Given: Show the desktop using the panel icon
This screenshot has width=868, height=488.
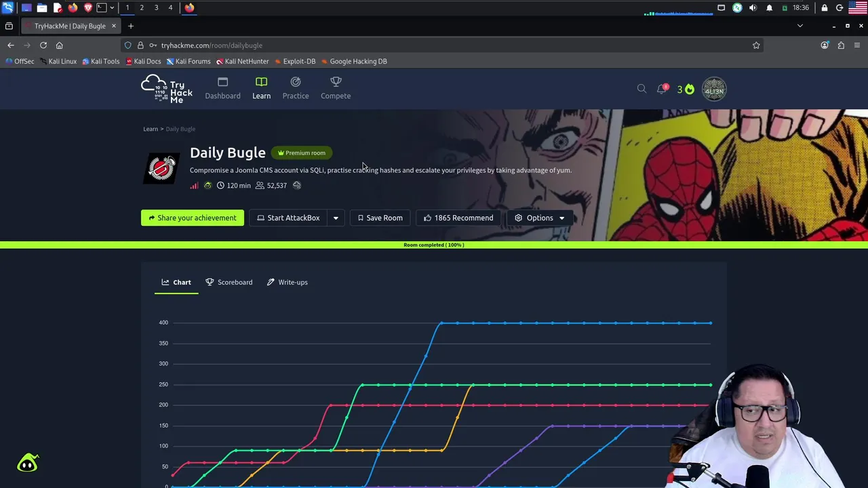Looking at the screenshot, I should [26, 7].
